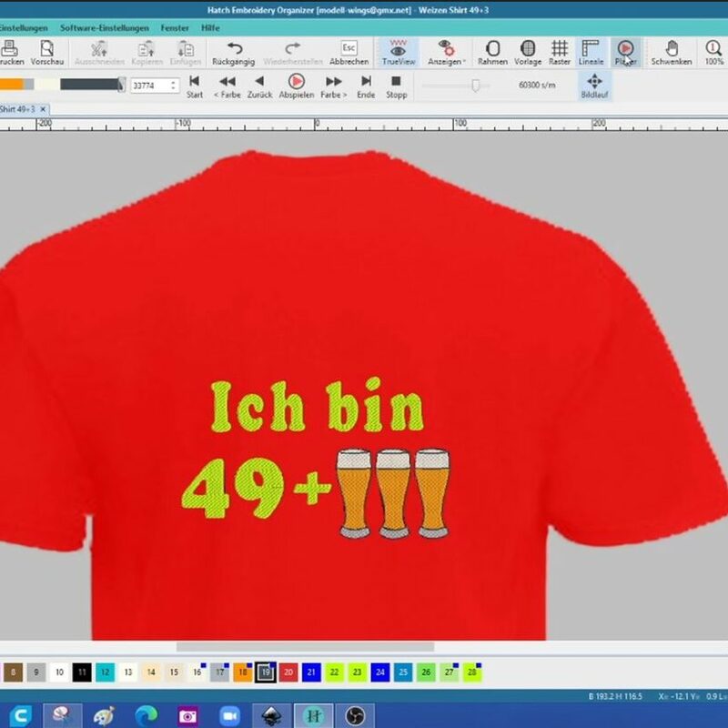This screenshot has height=728, width=728.
Task: Click the Vorschau print preview icon
Action: 46,48
